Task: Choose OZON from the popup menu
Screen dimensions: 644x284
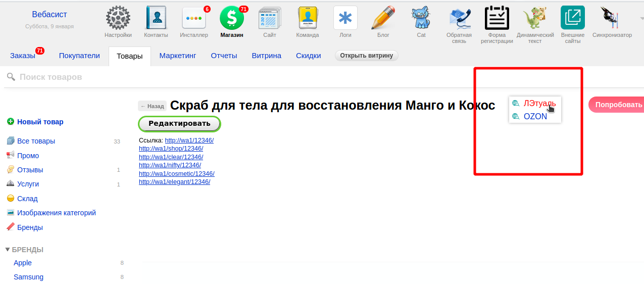Action: coord(535,116)
